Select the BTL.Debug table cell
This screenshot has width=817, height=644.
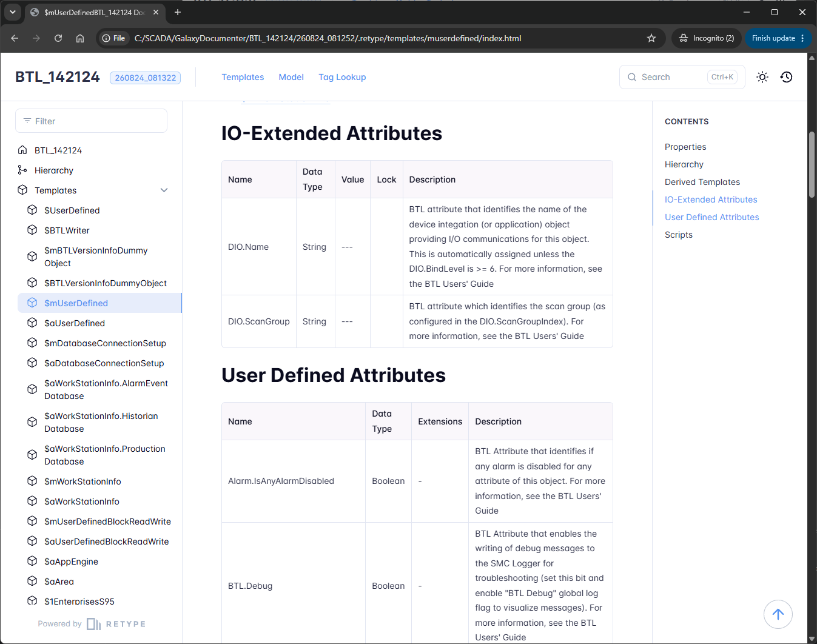294,586
